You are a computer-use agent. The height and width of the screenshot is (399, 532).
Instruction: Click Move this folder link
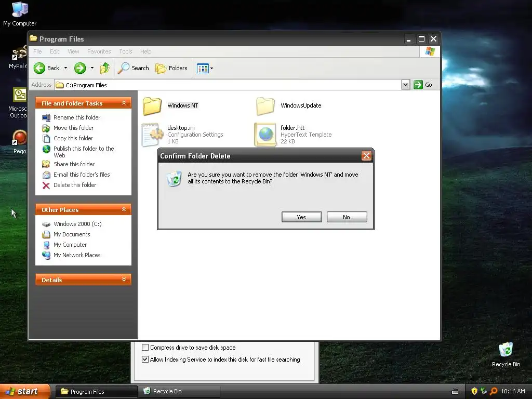pos(74,128)
